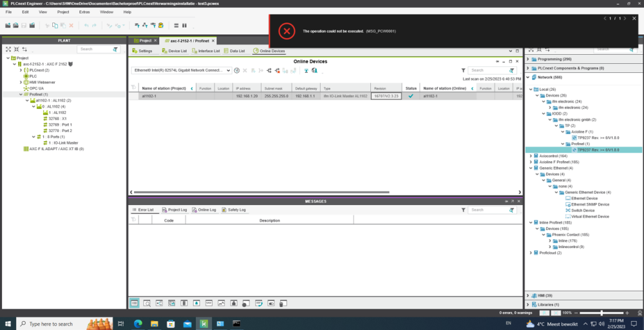Expand the Axiocontrol (164) node
The width and height of the screenshot is (644, 330).
[531, 156]
